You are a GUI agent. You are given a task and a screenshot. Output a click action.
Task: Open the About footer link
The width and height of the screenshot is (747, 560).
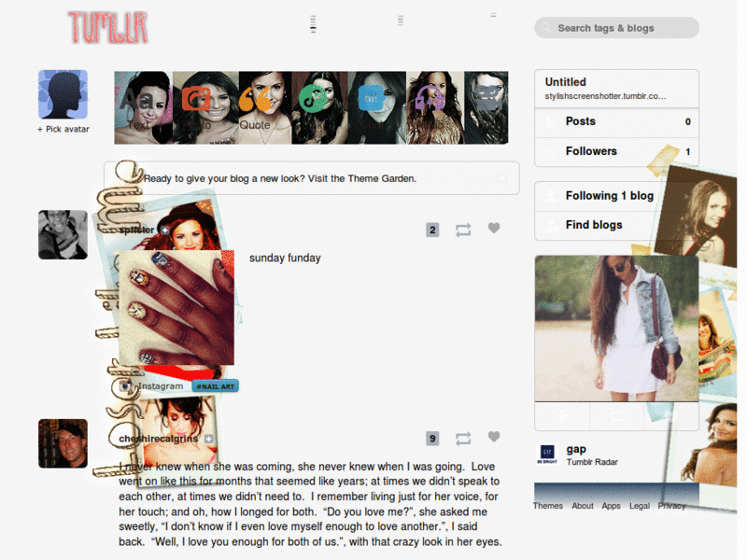click(583, 506)
